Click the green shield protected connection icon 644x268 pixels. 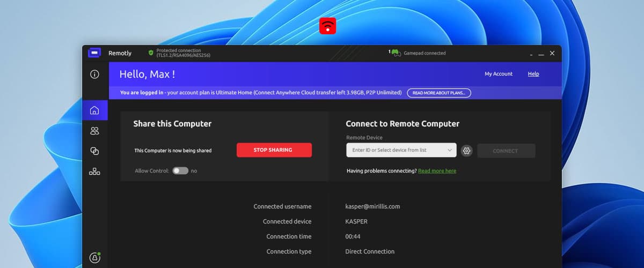tap(151, 53)
